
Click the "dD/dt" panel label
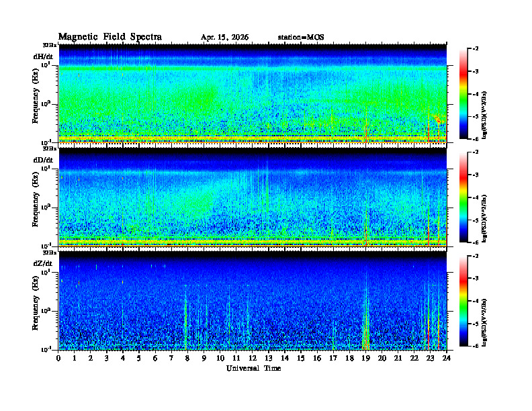(43, 160)
